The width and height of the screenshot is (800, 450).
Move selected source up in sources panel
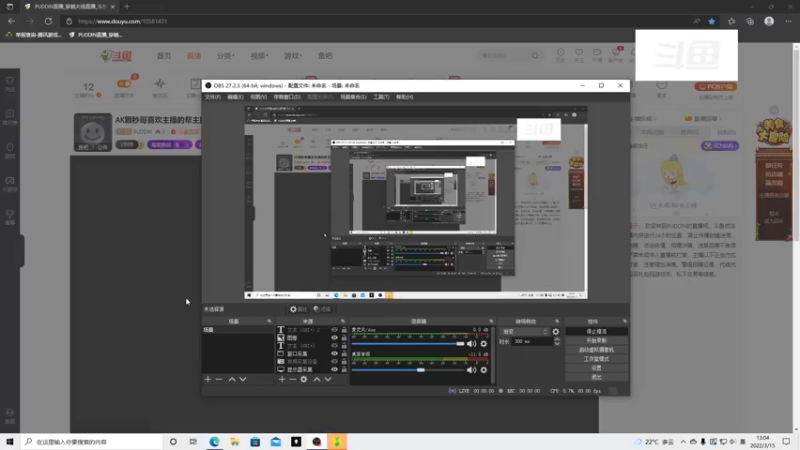(317, 379)
